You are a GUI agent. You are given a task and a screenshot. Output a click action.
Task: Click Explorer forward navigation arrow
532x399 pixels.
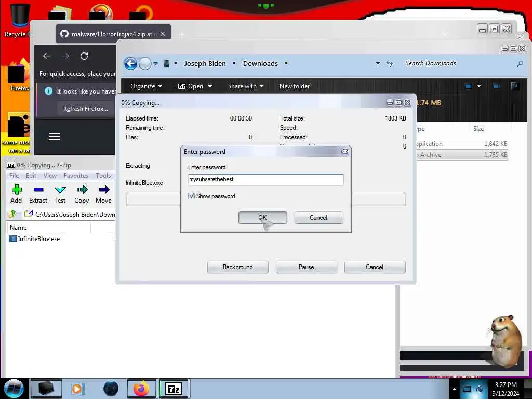tap(145, 63)
